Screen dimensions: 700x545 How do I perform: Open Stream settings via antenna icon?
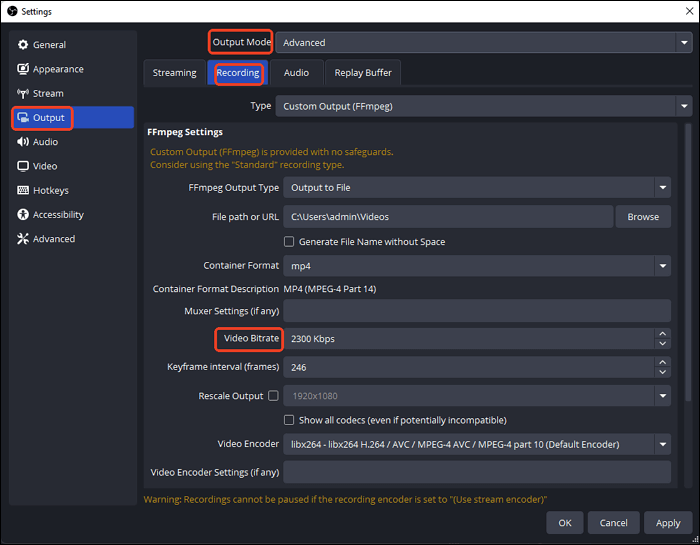click(24, 93)
